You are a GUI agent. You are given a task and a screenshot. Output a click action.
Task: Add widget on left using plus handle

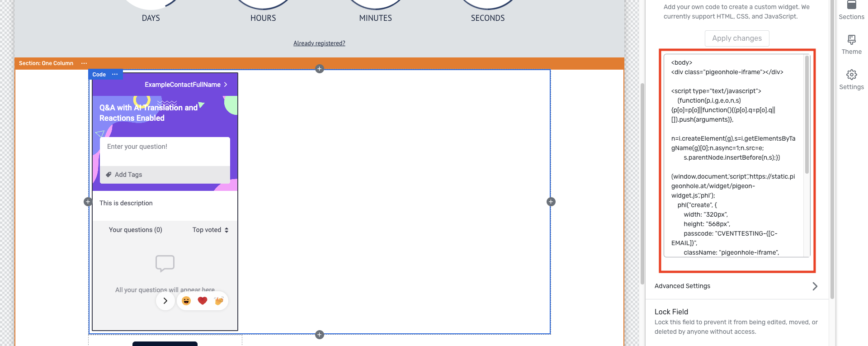(88, 202)
